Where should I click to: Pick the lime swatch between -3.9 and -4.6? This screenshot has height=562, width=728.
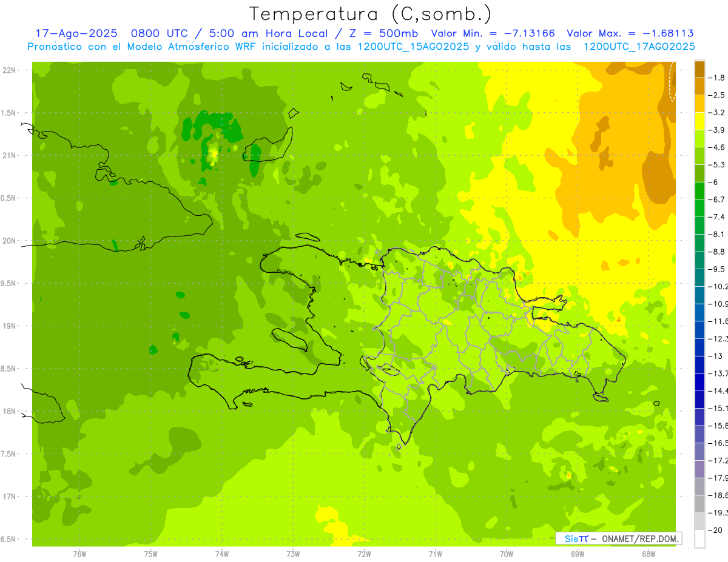[x=699, y=139]
